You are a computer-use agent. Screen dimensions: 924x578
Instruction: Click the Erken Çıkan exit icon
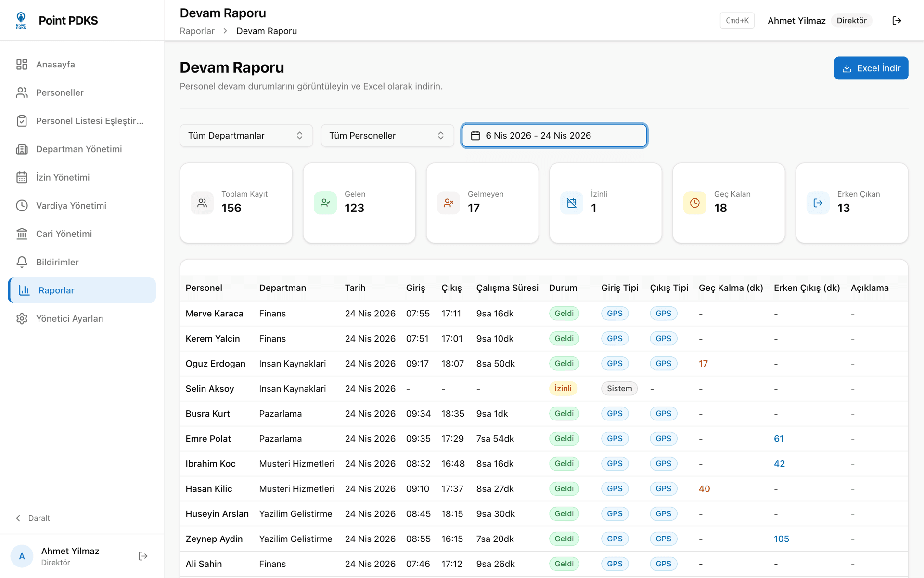[818, 203]
